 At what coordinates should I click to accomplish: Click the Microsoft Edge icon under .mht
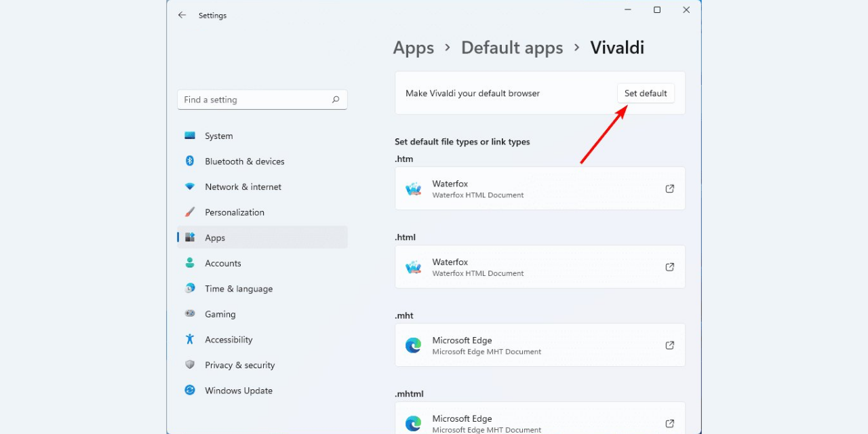click(x=414, y=346)
